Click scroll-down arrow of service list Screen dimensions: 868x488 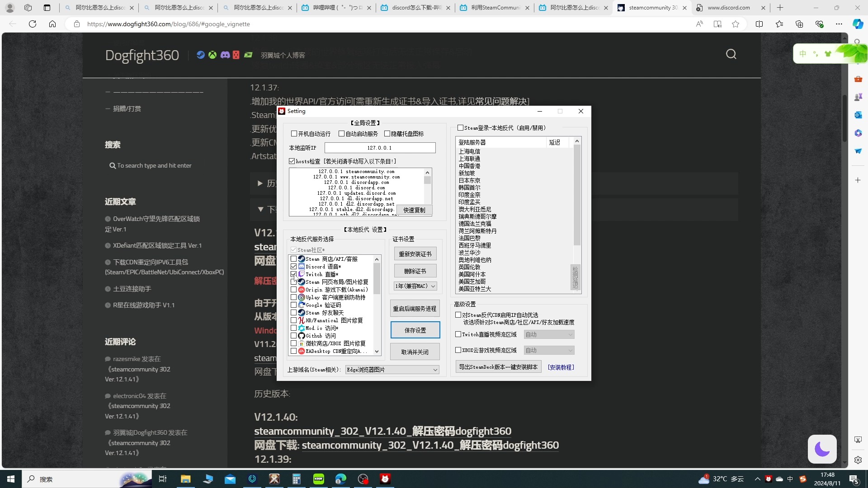pos(377,351)
